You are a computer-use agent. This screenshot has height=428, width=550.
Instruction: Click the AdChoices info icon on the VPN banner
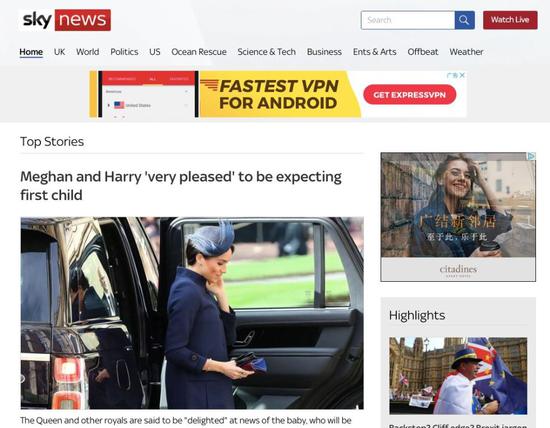pos(452,75)
